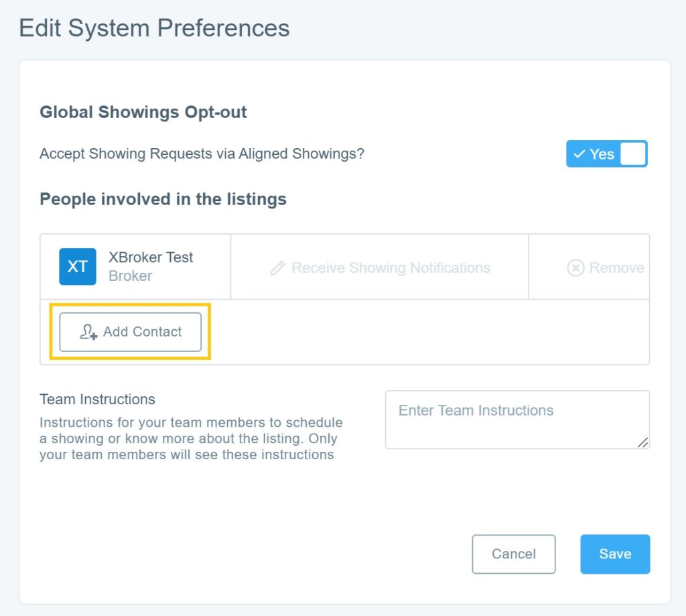Click the resize grip of Team Instructions box

pos(642,442)
